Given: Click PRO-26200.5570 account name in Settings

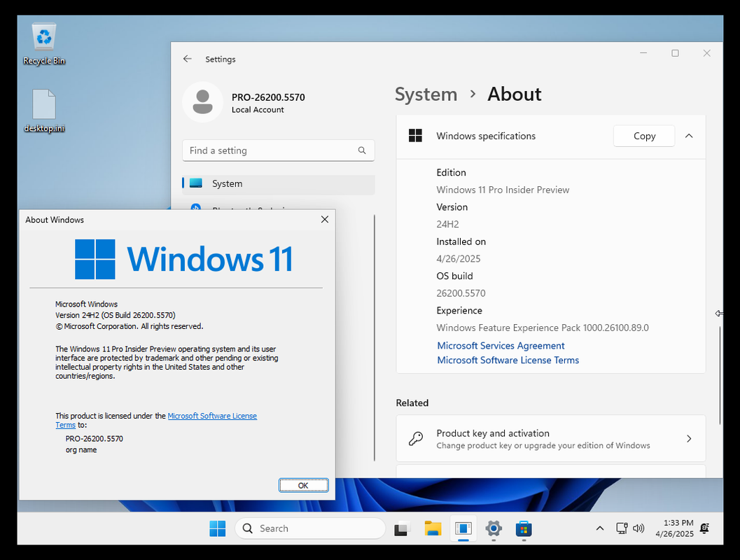Looking at the screenshot, I should (x=268, y=97).
